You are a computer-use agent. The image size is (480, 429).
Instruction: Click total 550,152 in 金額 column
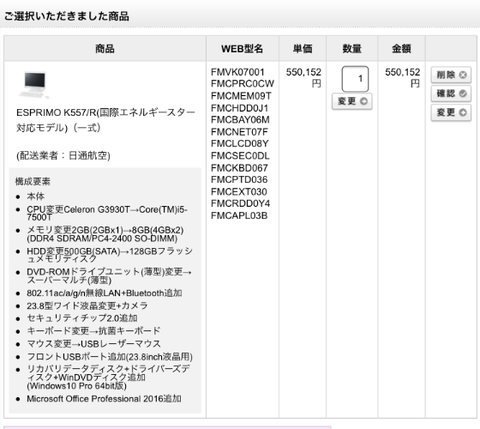coord(402,72)
